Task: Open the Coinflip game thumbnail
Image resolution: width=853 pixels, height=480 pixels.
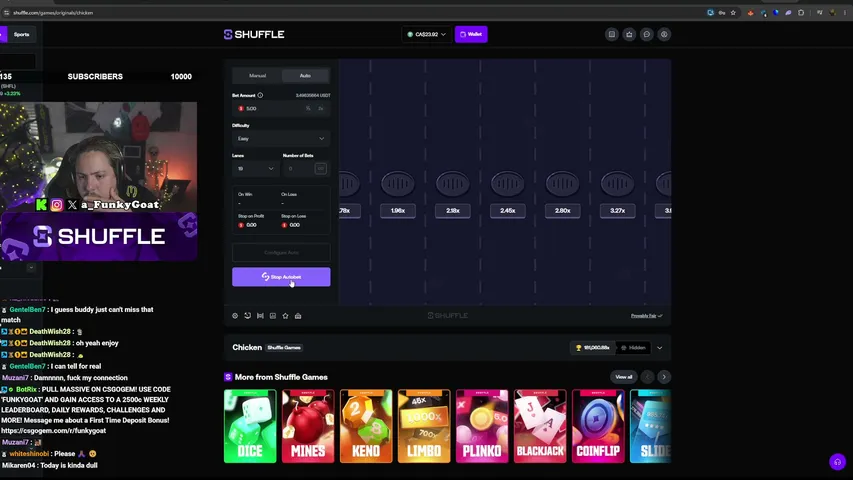Action: coord(598,426)
